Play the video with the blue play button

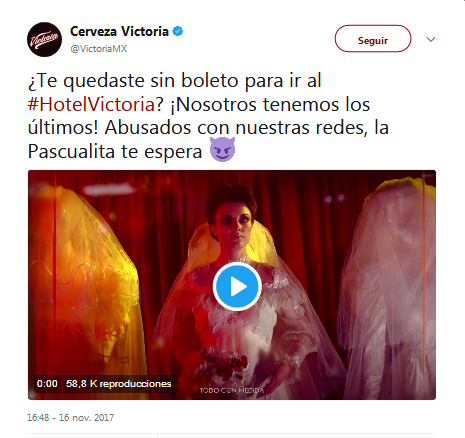237,286
